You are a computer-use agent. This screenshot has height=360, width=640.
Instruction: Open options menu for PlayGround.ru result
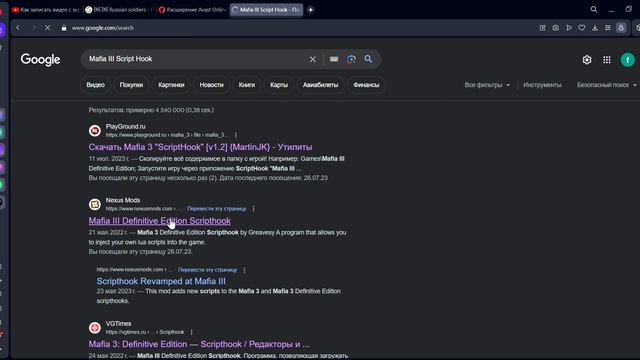click(x=236, y=135)
